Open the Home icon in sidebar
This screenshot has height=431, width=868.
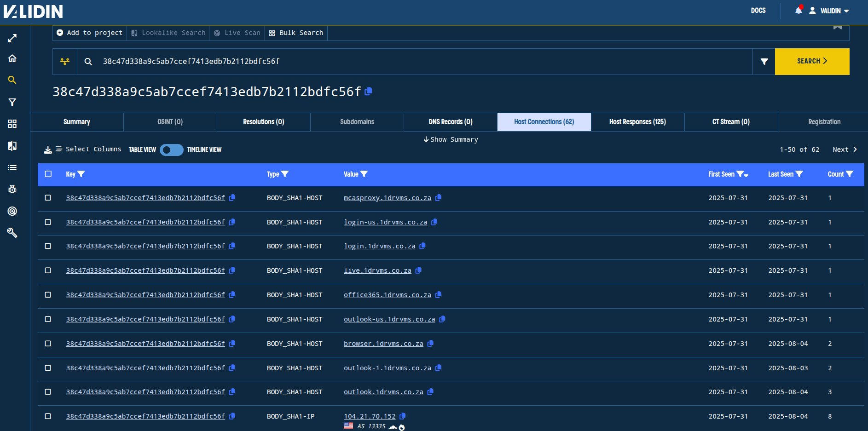12,58
